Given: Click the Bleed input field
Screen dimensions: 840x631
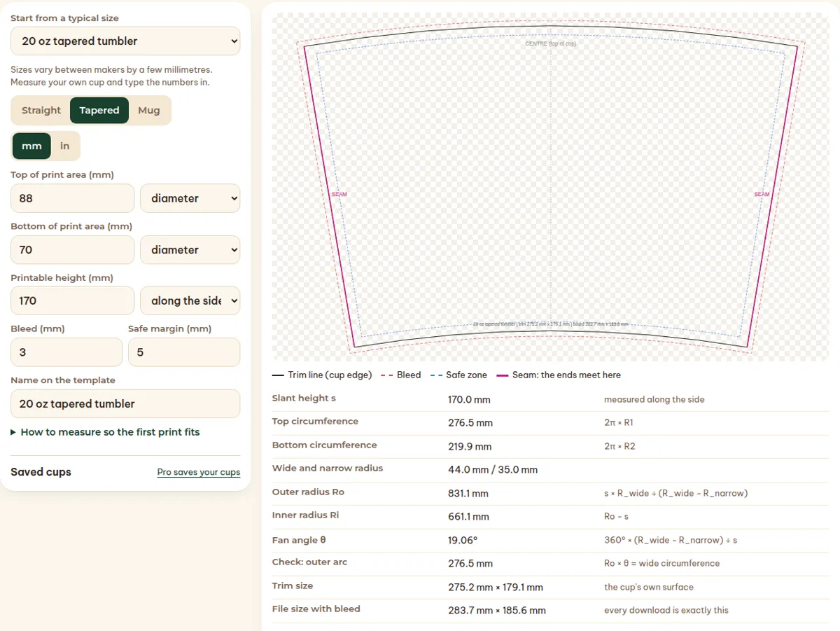Looking at the screenshot, I should 66,352.
